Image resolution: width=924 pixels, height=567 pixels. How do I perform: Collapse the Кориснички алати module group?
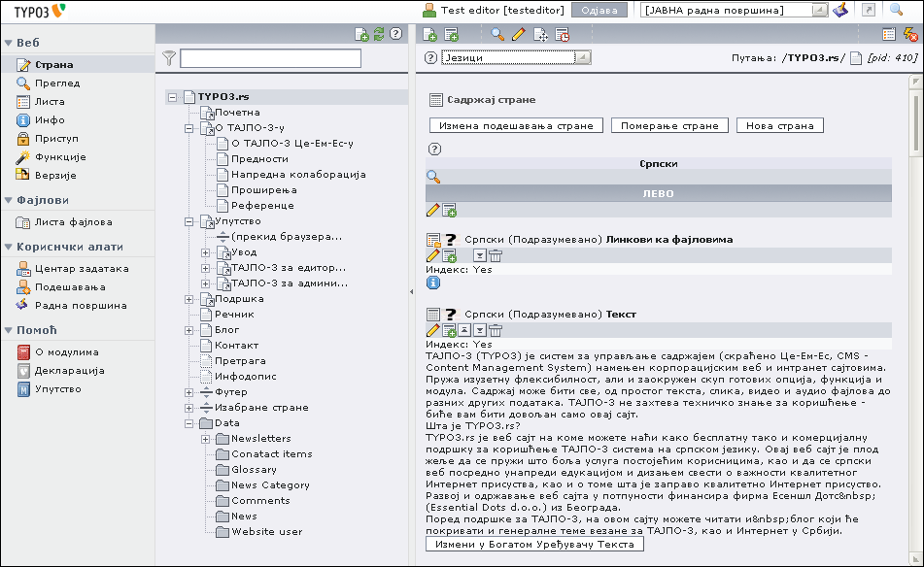pos(8,248)
